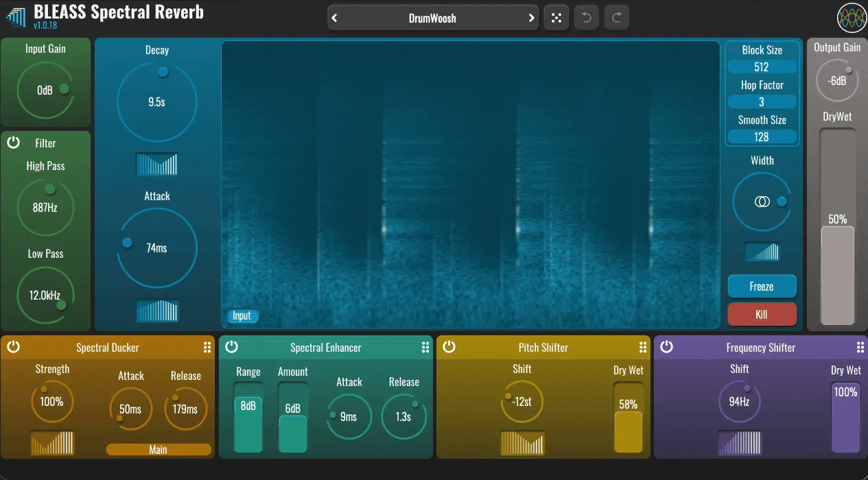The height and width of the screenshot is (480, 868).
Task: Toggle the Spectral Enhancer power button
Action: pyautogui.click(x=231, y=347)
